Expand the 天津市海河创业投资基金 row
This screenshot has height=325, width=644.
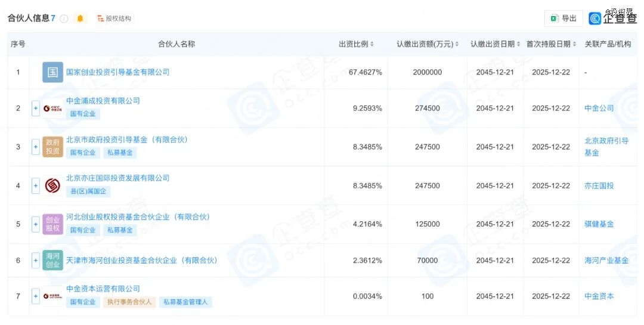point(36,261)
